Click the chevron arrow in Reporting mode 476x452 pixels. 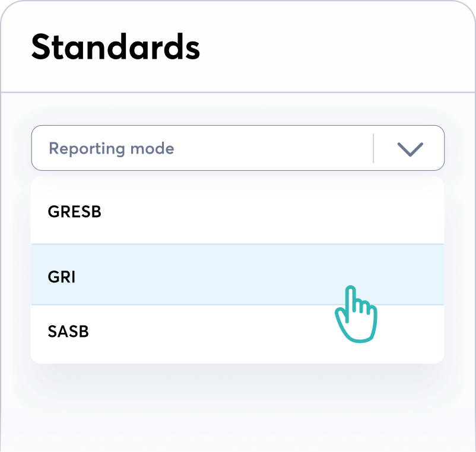tap(410, 149)
